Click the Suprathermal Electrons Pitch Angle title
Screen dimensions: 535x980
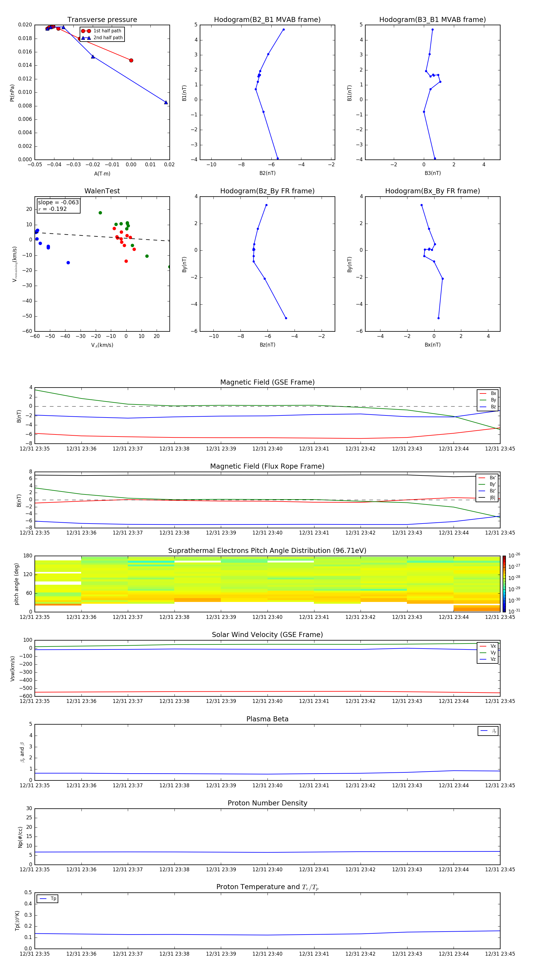(x=267, y=551)
